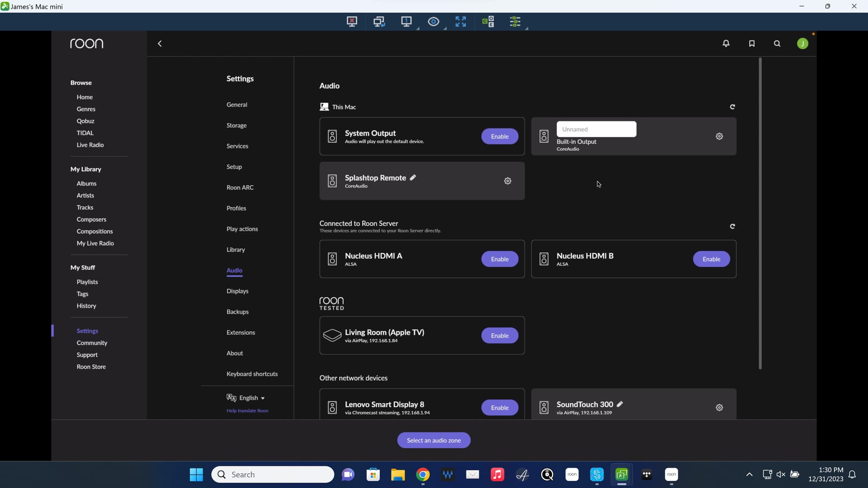Click the audio settings vertical scrollbar
868x488 pixels.
(x=760, y=213)
